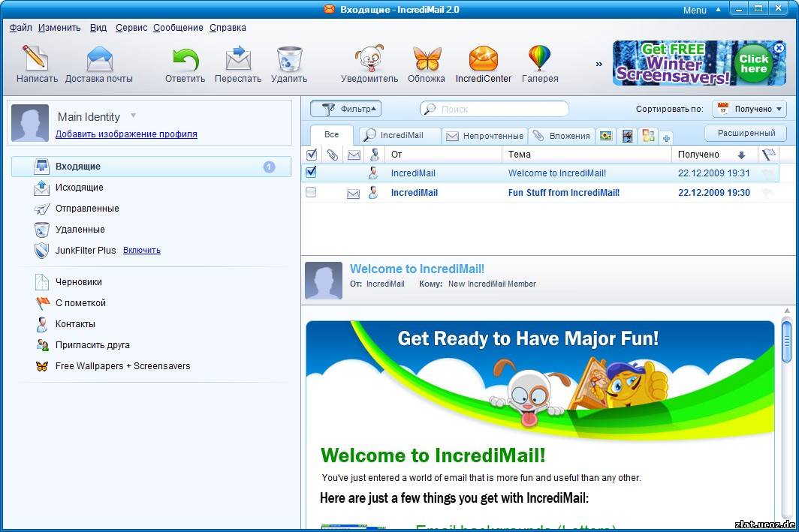Click the unread envelope icon on Fun Stuff message
The width and height of the screenshot is (799, 532).
tap(353, 194)
